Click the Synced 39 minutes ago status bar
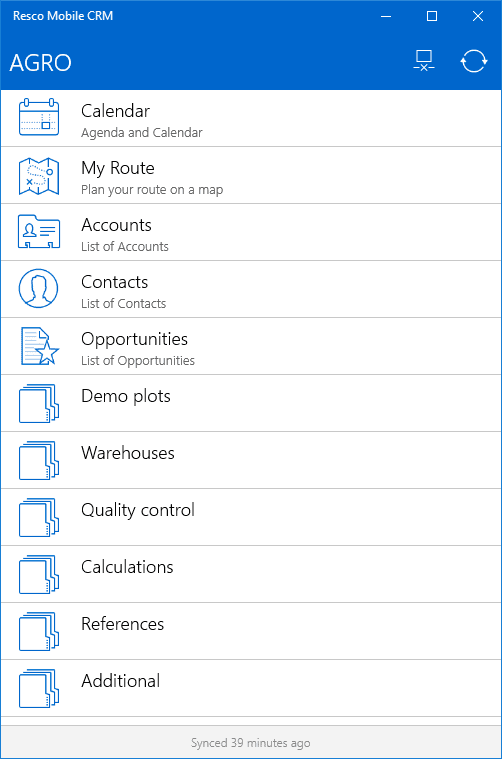 click(x=251, y=743)
